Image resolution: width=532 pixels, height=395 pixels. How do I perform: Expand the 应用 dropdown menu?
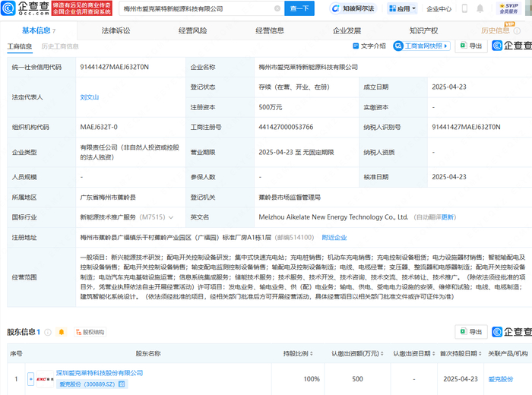[404, 9]
